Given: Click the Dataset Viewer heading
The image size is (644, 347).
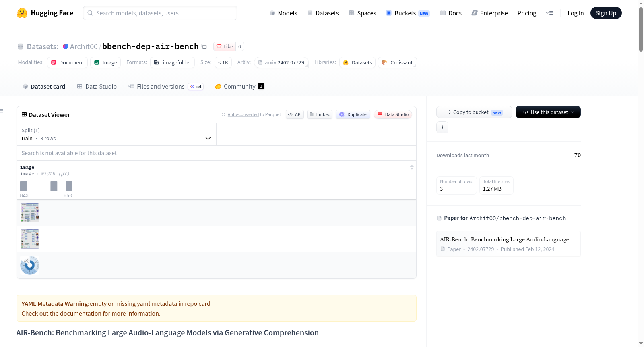Looking at the screenshot, I should [50, 115].
